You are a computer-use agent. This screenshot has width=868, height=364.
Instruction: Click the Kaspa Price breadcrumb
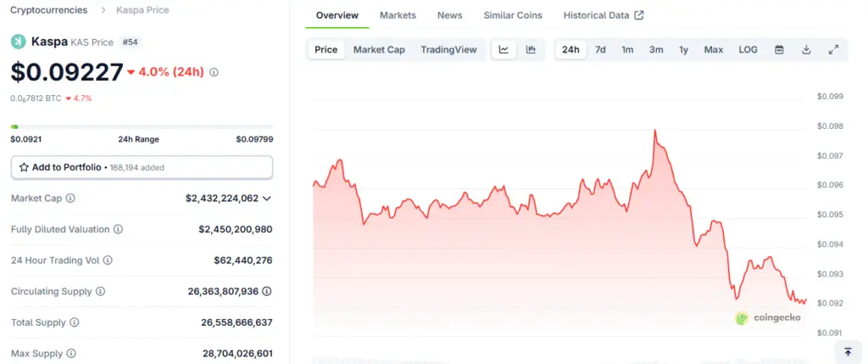tap(142, 10)
